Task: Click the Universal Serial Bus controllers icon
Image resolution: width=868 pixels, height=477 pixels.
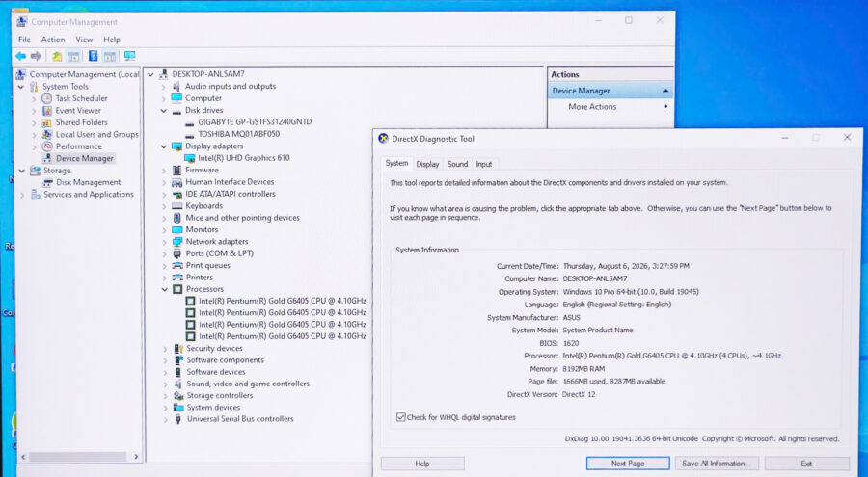Action: click(x=178, y=419)
